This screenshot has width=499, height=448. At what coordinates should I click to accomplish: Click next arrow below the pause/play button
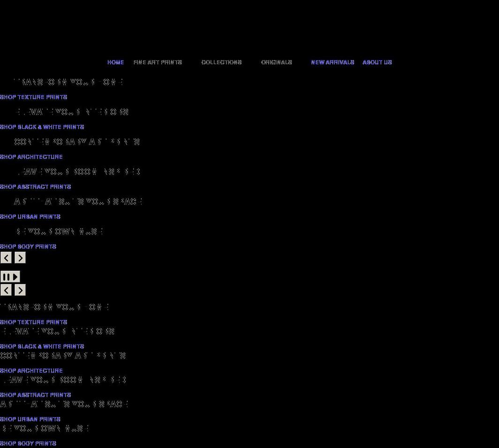point(20,290)
